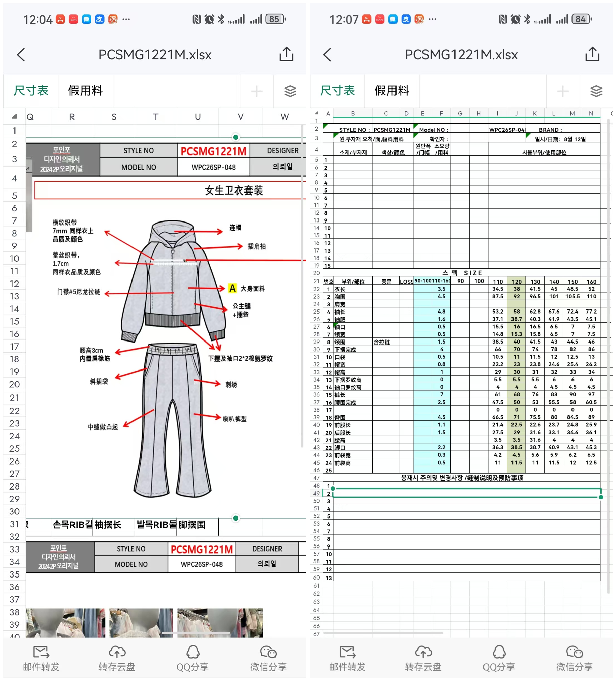Tap the add new sheet plus icon
Image resolution: width=616 pixels, height=681 pixels.
click(257, 91)
